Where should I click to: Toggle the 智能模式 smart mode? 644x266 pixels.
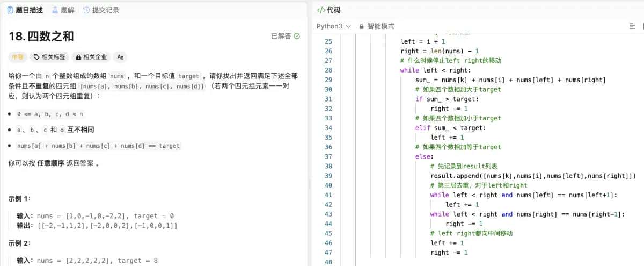click(376, 26)
